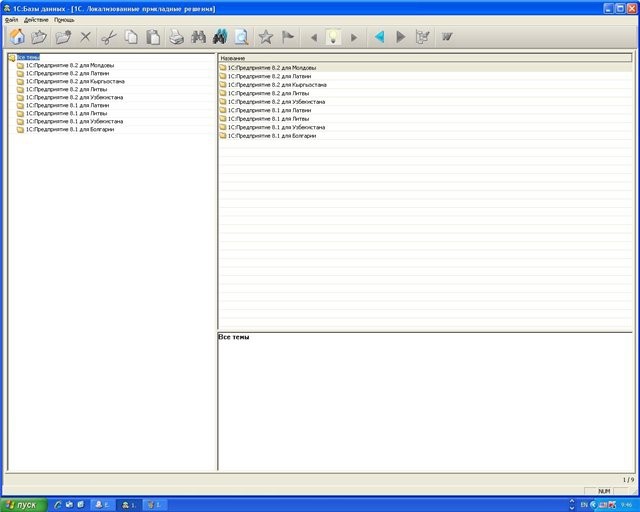The image size is (640, 512).
Task: Click the Windows пуск Start button
Action: click(x=24, y=505)
